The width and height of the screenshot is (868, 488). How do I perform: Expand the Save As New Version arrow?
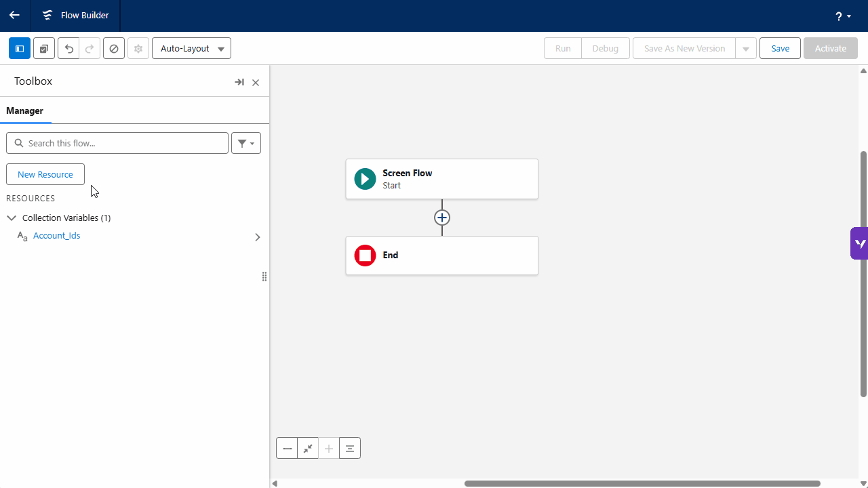tap(746, 49)
